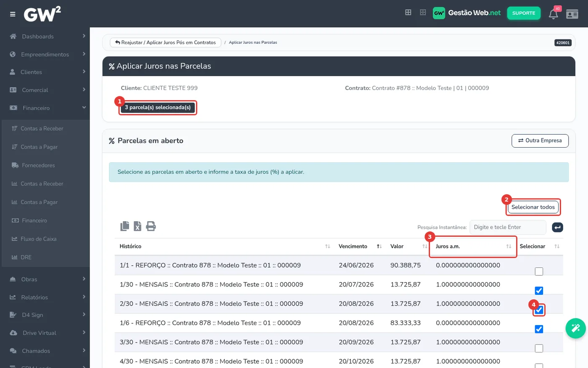Expand the Obras sidebar menu
The width and height of the screenshot is (588, 368).
[x=45, y=279]
